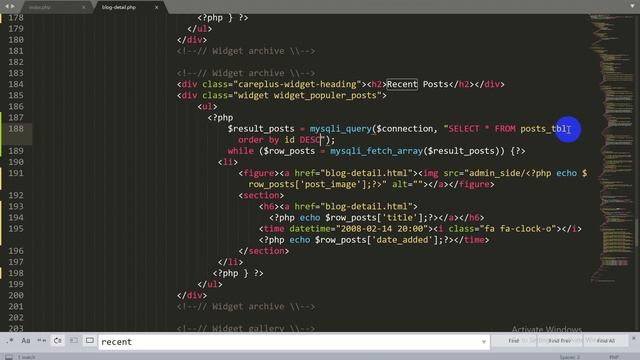Click line number 198 in the gutter
This screenshot has height=360, width=640.
pyautogui.click(x=16, y=273)
